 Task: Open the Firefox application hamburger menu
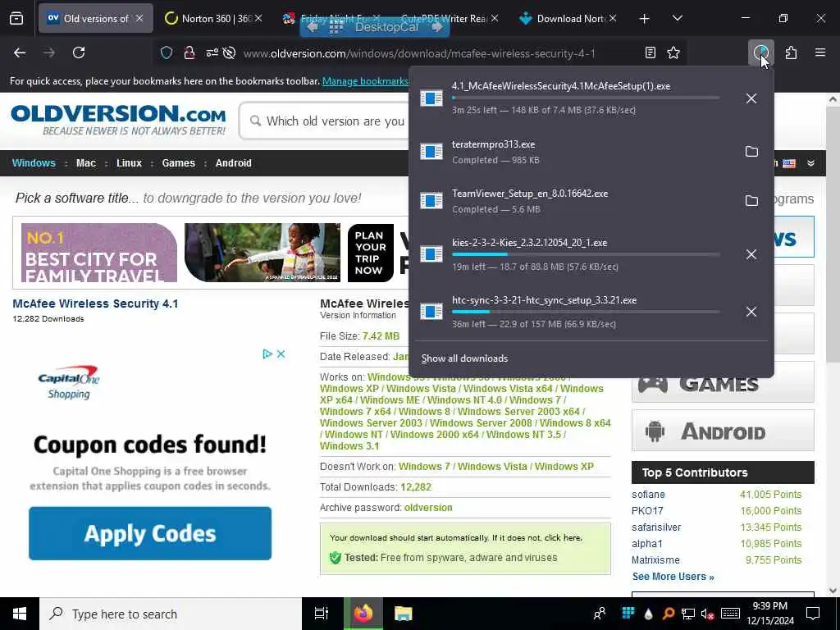pyautogui.click(x=820, y=52)
